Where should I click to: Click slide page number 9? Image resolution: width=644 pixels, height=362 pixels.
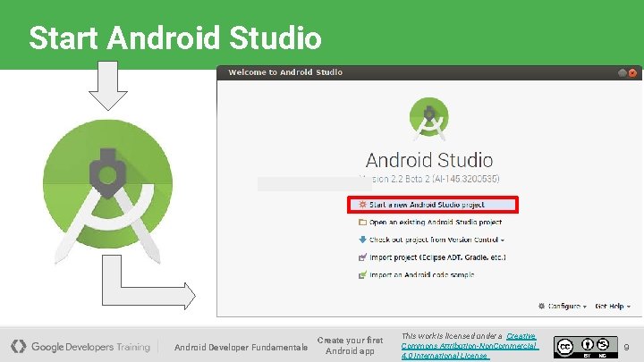[x=626, y=347]
